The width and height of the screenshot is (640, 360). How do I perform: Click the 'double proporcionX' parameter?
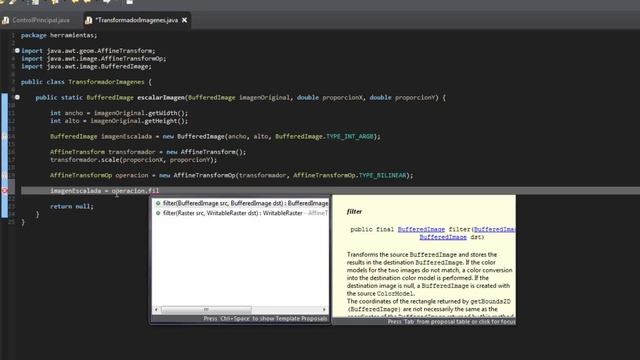(x=329, y=97)
